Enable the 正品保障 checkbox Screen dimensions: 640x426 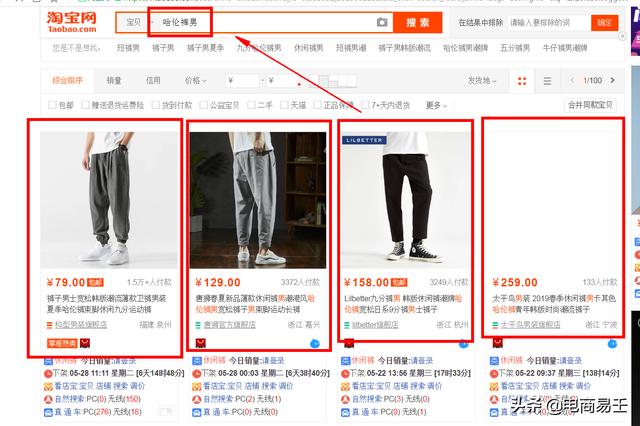point(317,105)
